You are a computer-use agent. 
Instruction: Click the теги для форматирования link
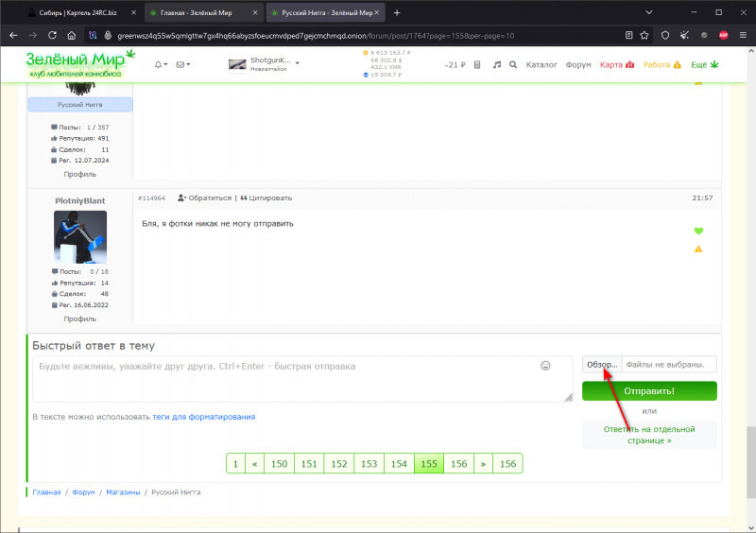pos(203,417)
